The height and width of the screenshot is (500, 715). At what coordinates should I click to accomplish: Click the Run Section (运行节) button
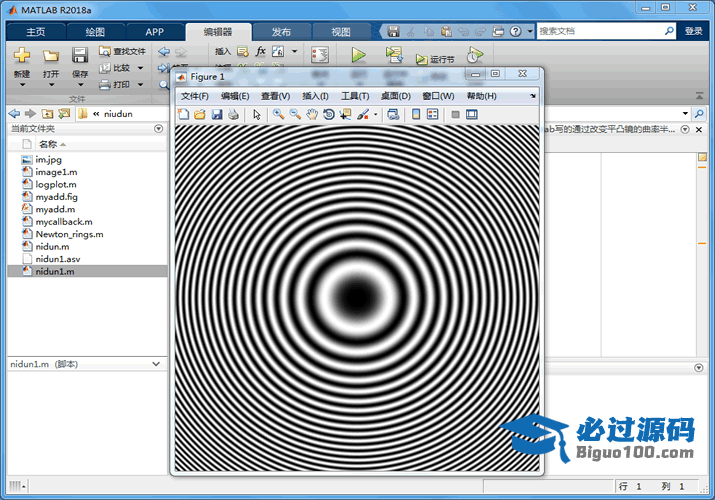pyautogui.click(x=435, y=59)
